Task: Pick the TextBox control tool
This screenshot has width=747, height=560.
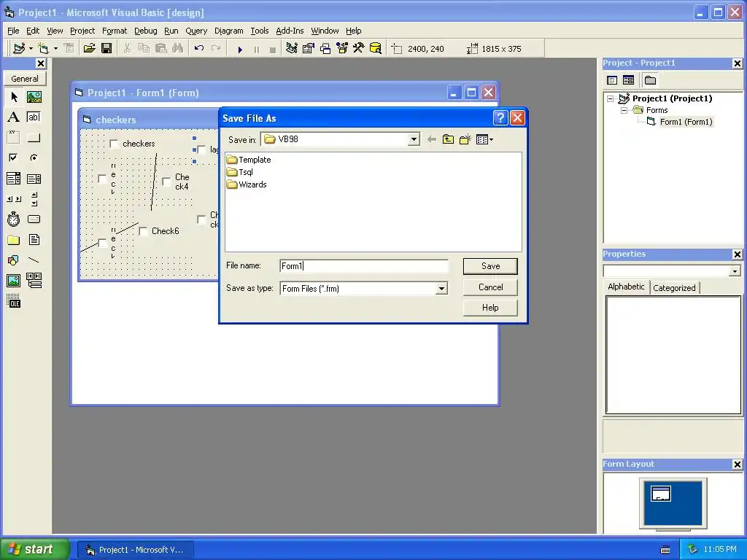Action: click(x=34, y=117)
